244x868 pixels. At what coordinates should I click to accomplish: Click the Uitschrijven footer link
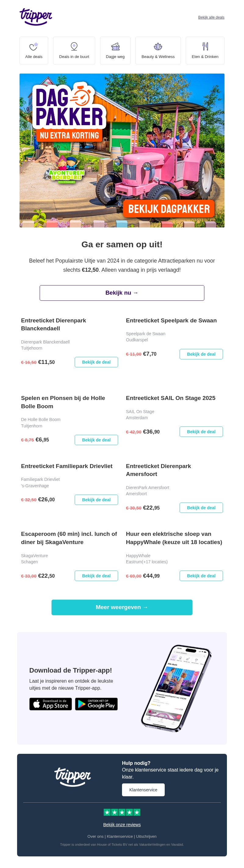click(x=146, y=836)
